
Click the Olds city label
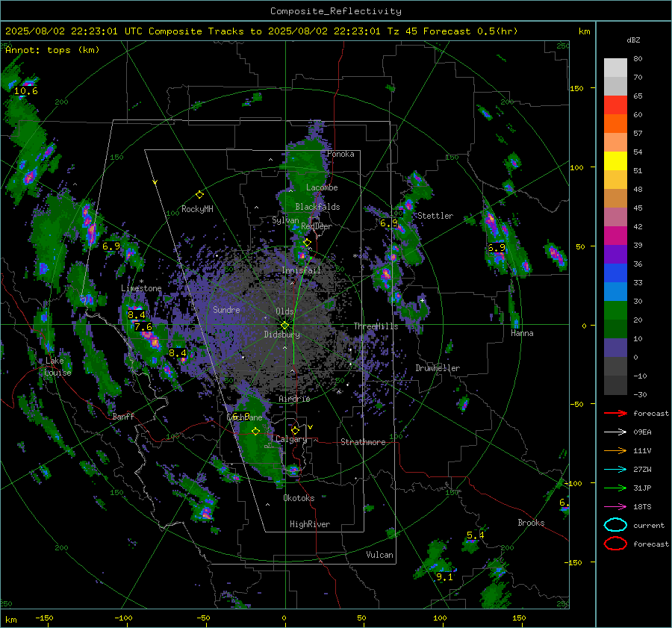284,311
